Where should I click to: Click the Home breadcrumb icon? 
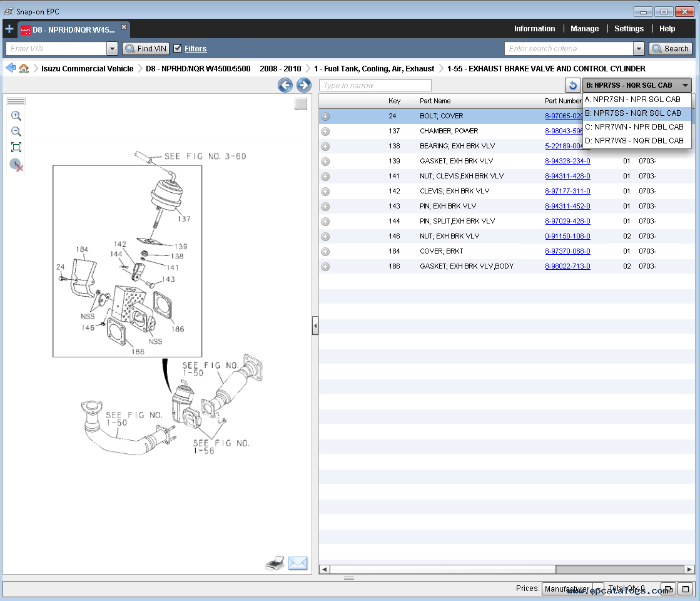click(24, 68)
